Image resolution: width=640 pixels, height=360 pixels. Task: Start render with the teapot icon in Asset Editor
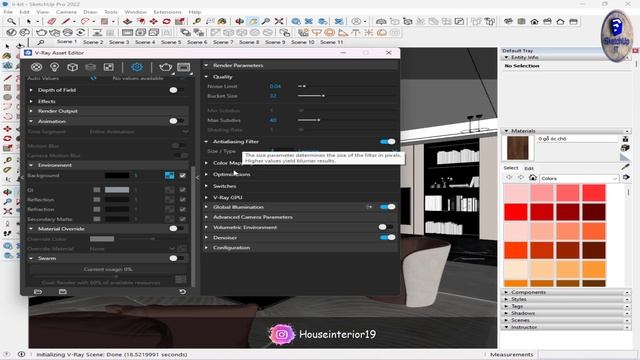[165, 67]
